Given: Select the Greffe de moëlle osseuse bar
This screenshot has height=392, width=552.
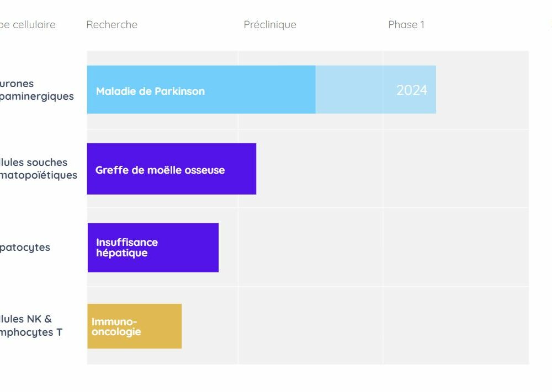Looking at the screenshot, I should point(172,169).
